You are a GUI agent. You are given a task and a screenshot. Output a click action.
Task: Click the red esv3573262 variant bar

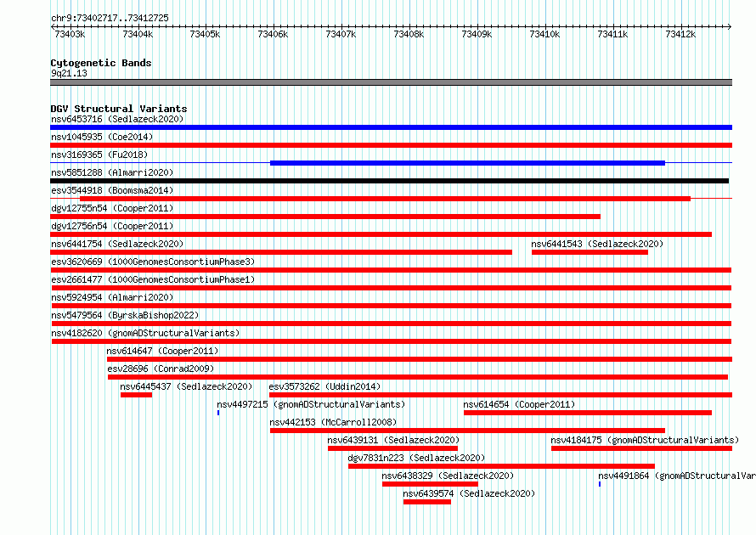coord(500,395)
